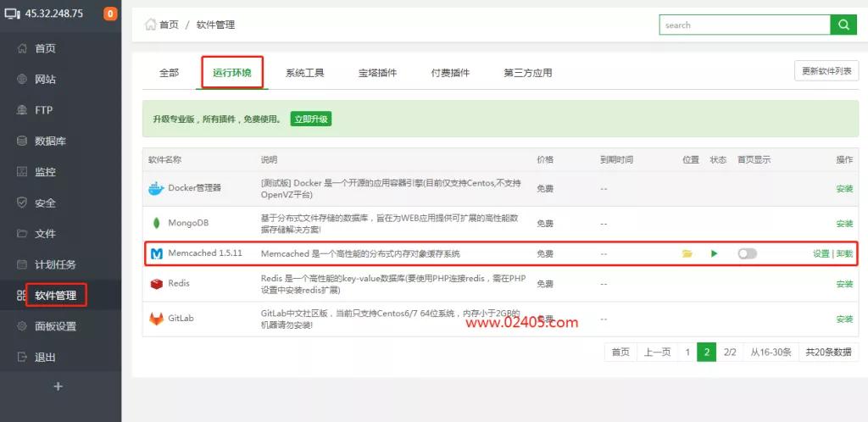Click the 说明 column header
Image resolution: width=868 pixels, height=422 pixels.
pos(269,160)
